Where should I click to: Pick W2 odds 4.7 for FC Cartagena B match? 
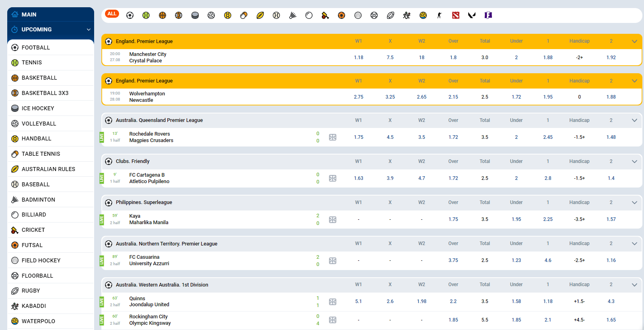[422, 178]
